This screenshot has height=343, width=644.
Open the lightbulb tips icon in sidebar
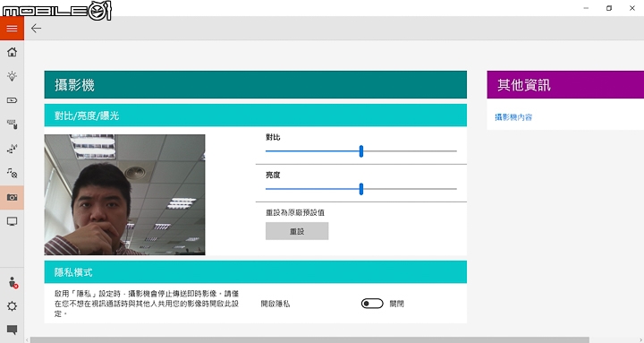12,76
